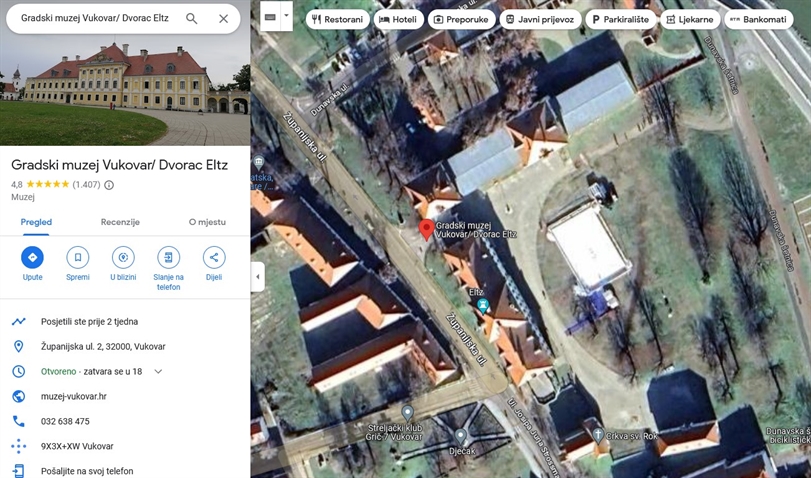Screen dimensions: 811x478
Task: Filter by Parkiralište chip
Action: coord(621,20)
